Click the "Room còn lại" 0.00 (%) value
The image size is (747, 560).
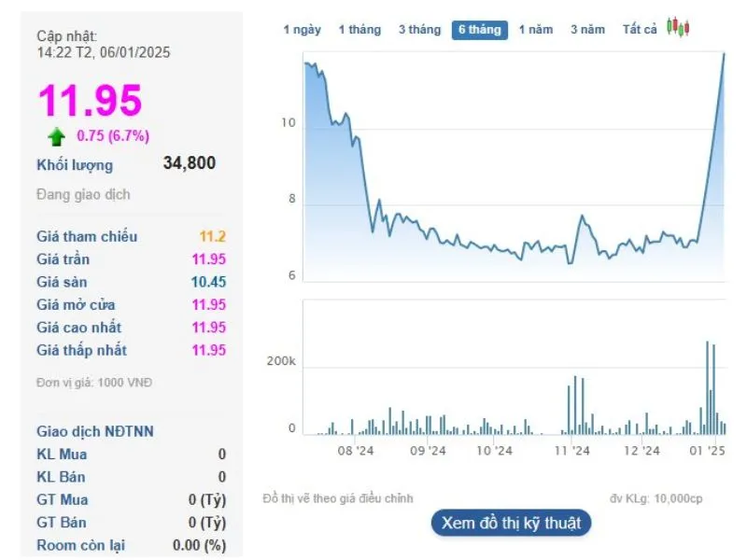coord(199,545)
